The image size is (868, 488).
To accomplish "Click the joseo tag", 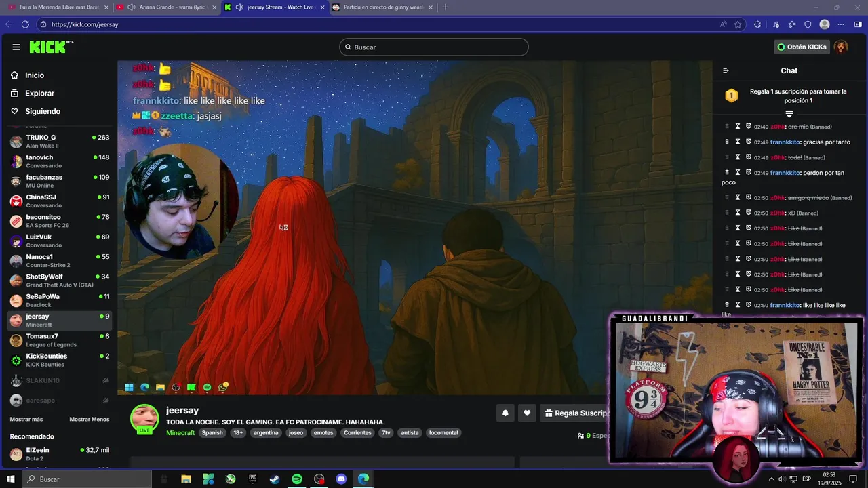I will pyautogui.click(x=296, y=433).
